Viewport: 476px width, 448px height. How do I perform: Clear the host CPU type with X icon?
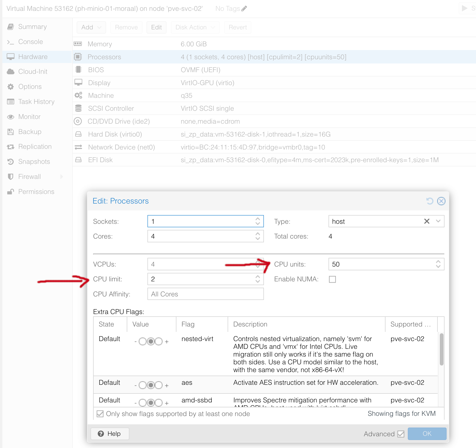point(426,221)
